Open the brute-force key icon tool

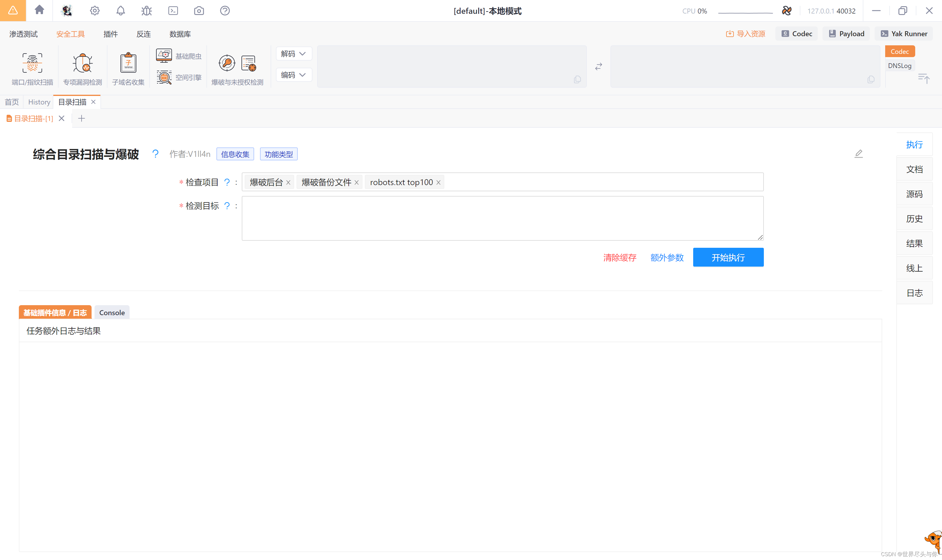point(227,63)
